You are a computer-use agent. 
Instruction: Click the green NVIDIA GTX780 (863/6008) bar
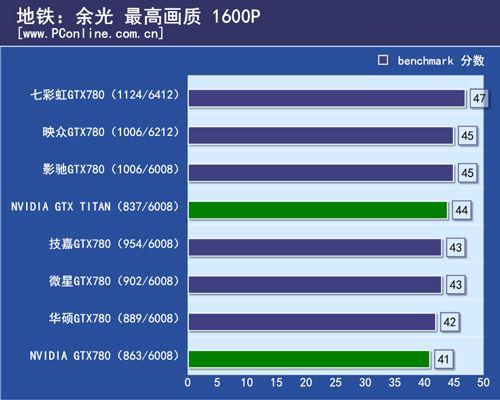point(309,359)
